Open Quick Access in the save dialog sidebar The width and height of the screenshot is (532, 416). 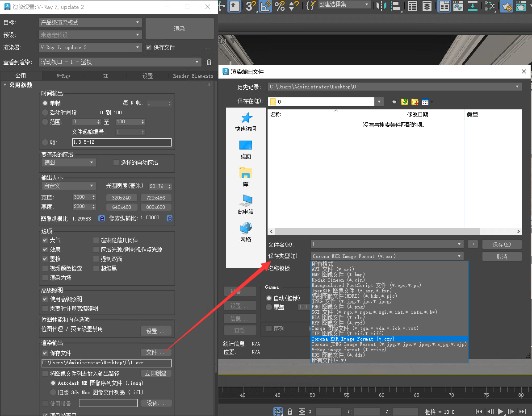246,121
